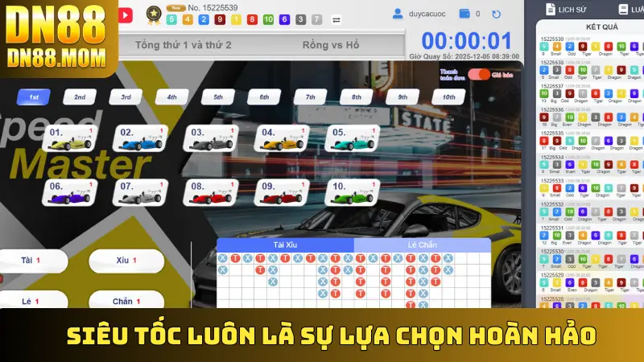Screen dimensions: 644x362
Task: Click the duycacuoc username
Action: (x=427, y=14)
